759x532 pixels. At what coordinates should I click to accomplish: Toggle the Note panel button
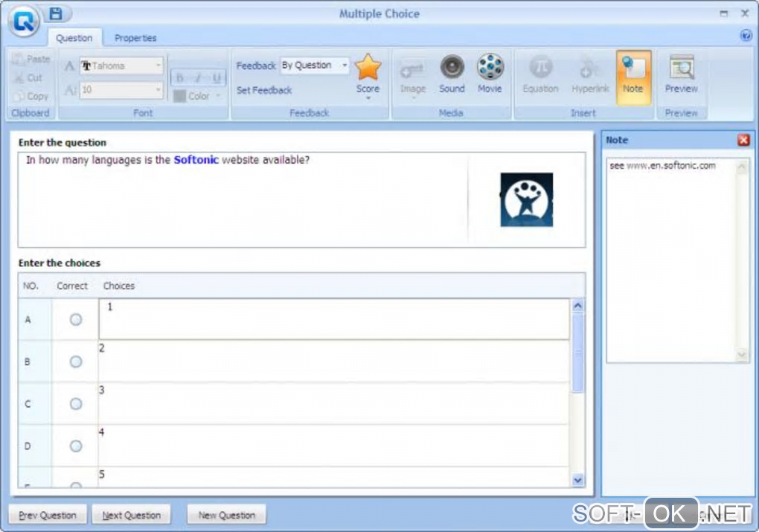pos(633,77)
